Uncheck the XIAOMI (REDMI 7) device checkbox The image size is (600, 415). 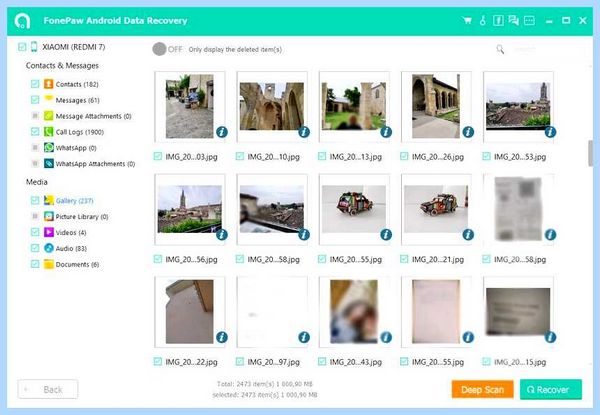22,47
